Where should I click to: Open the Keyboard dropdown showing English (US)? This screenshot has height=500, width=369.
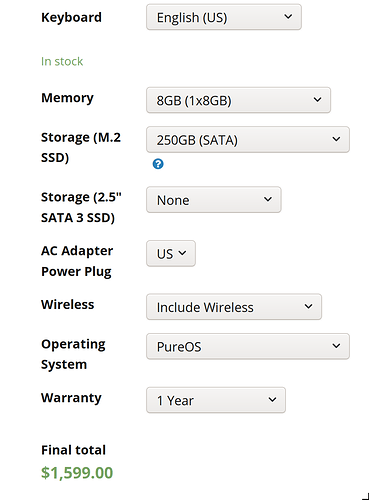pos(224,17)
